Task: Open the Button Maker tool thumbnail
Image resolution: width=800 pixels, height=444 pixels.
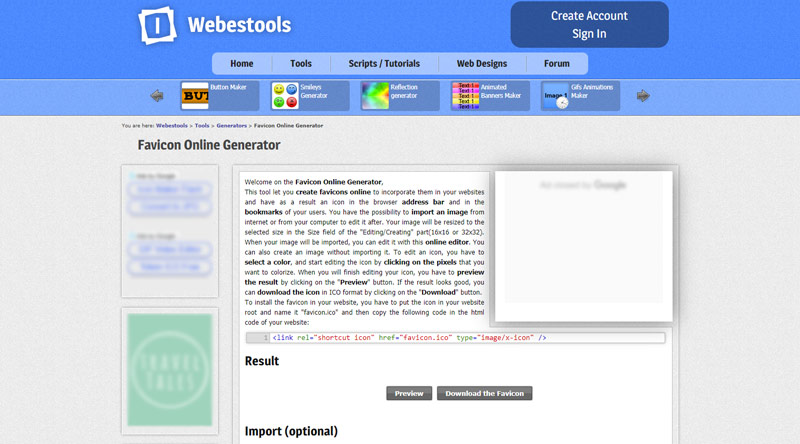Action: point(195,95)
